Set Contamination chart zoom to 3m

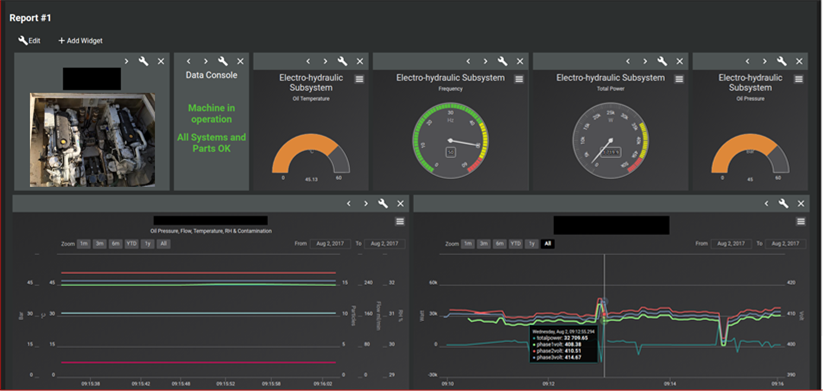100,244
